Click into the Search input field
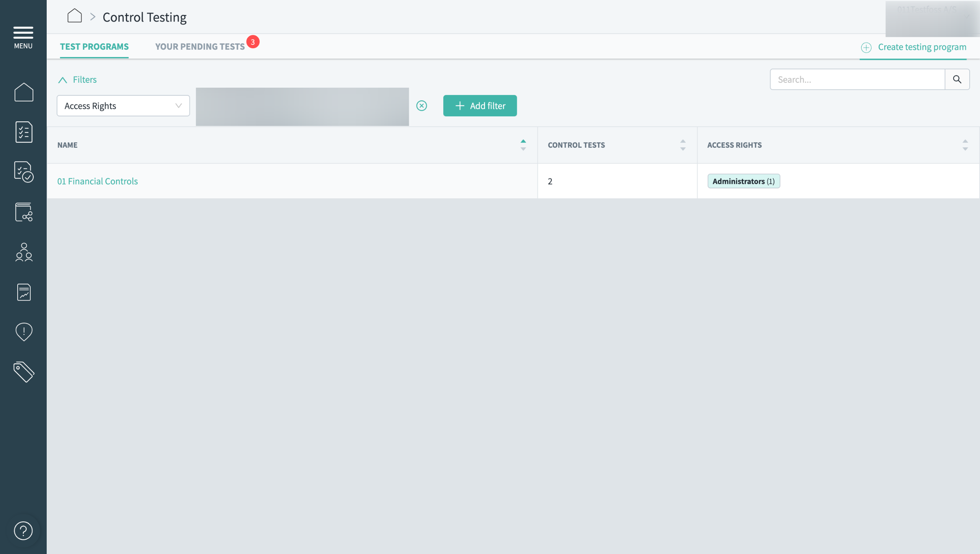Screen dimensions: 980x554 coord(857,80)
